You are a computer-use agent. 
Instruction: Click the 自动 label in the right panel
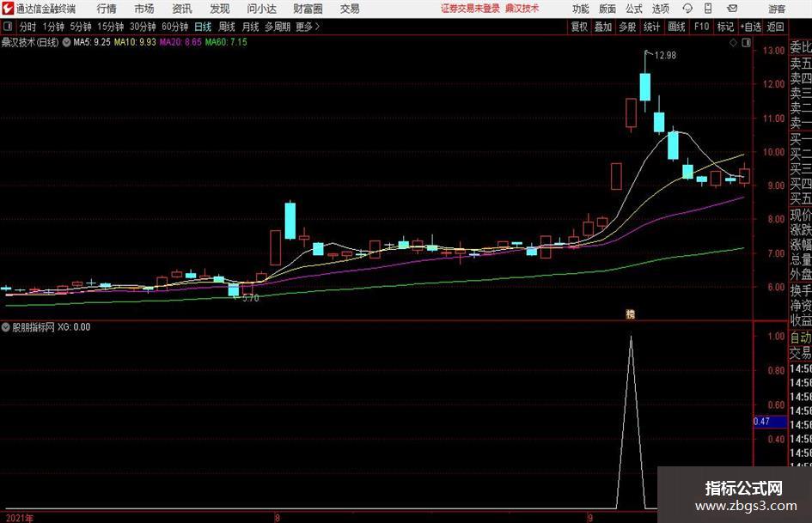pos(801,338)
